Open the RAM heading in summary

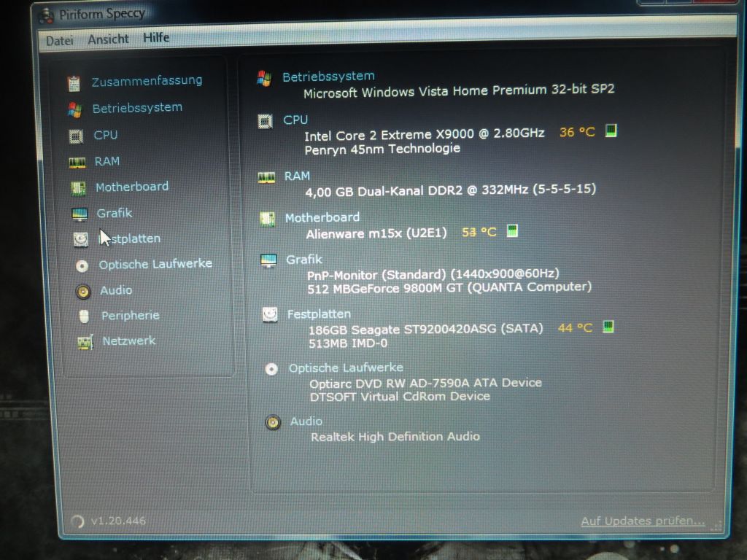[297, 176]
